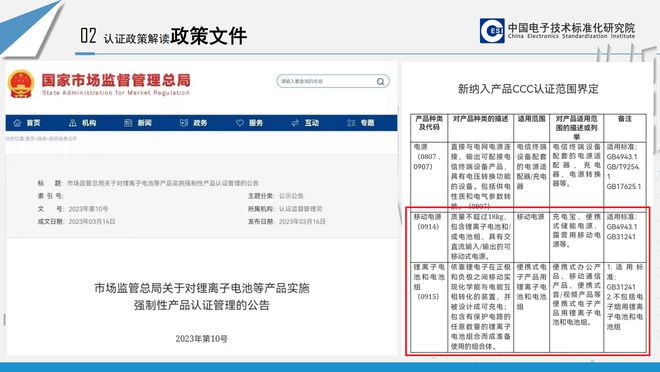
Task: Click the centered 2023年第10号 text below heading
Action: [x=202, y=339]
